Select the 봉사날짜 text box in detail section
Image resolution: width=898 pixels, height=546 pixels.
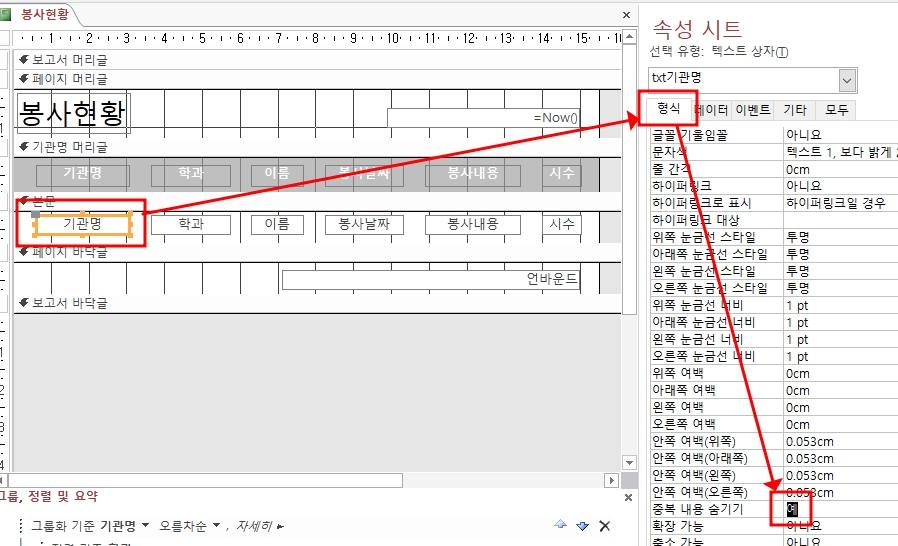[x=364, y=225]
